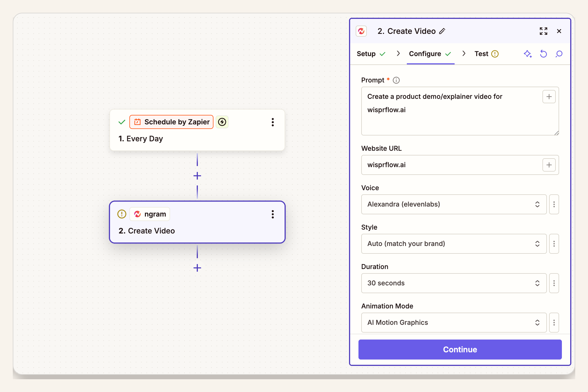Click the Schedule by Zapier app badge
Screen dimensions: 588x392
coord(171,122)
